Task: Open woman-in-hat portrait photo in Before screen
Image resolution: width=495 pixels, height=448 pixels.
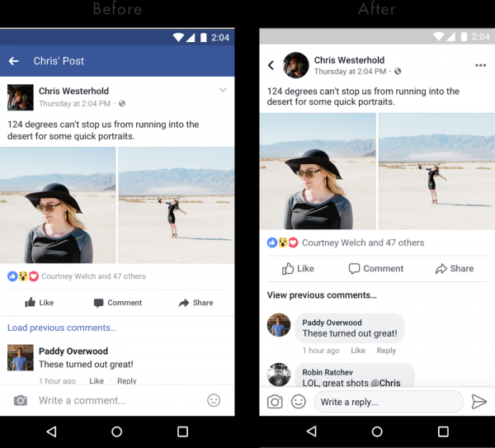Action: [58, 205]
